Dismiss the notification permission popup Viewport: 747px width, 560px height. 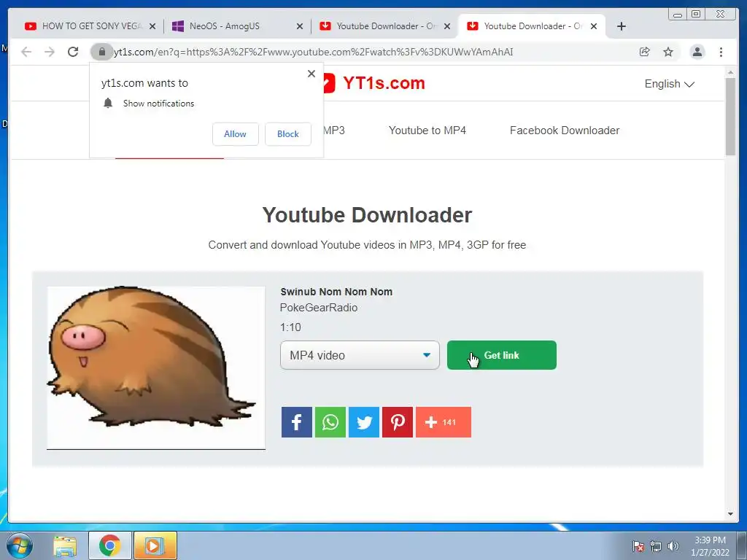(x=311, y=74)
